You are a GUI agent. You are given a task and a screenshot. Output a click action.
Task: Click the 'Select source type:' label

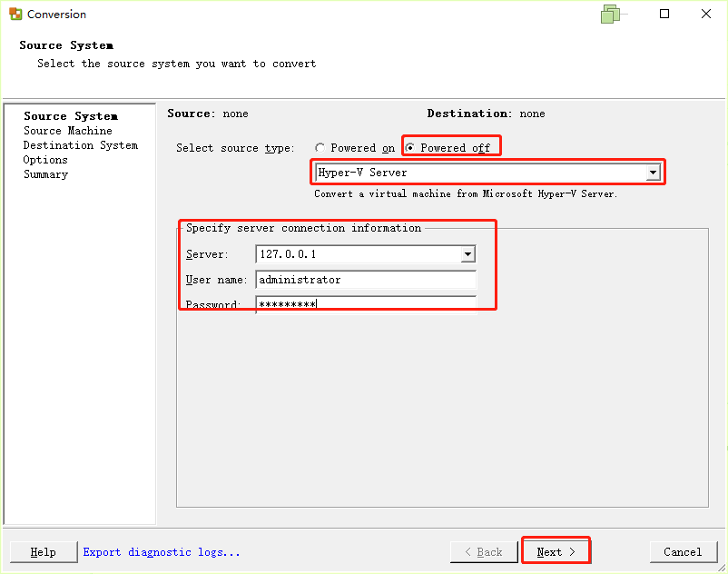[x=235, y=148]
